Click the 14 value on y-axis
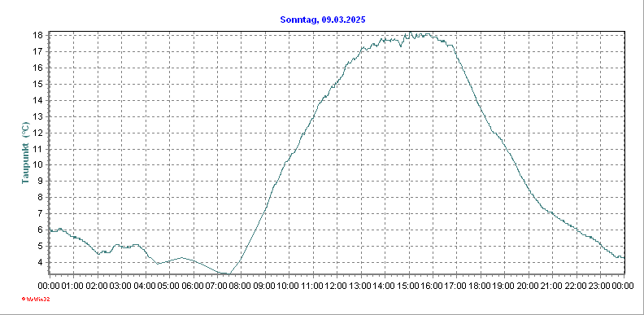The width and height of the screenshot is (644, 315). point(38,100)
